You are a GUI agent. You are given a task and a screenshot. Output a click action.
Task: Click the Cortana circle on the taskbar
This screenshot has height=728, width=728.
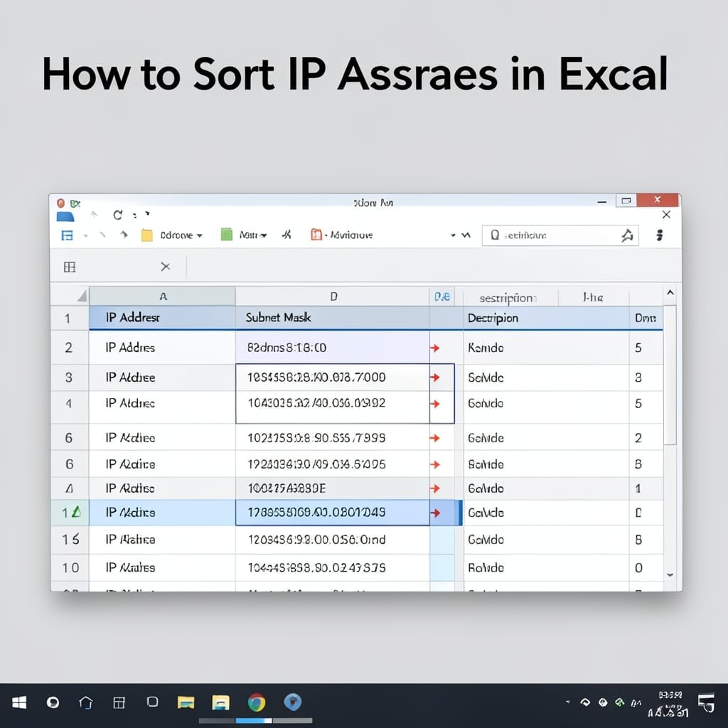click(53, 702)
